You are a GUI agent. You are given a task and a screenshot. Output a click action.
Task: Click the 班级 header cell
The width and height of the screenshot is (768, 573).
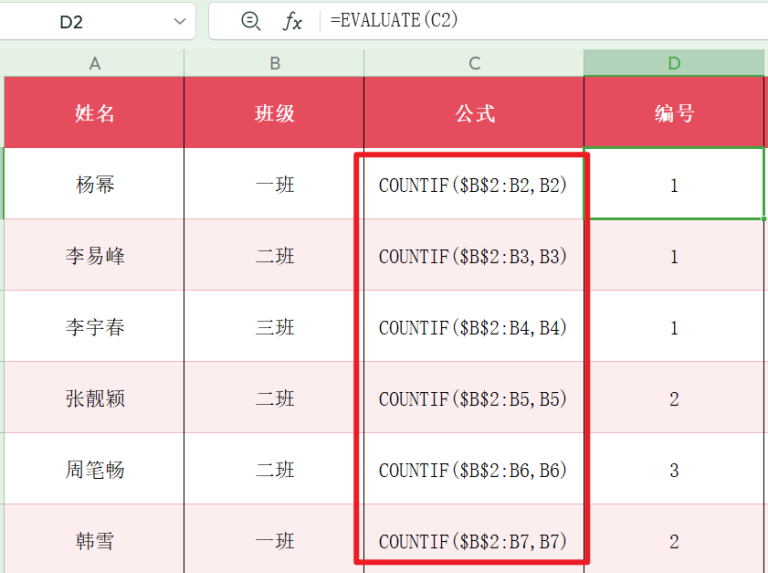[274, 113]
